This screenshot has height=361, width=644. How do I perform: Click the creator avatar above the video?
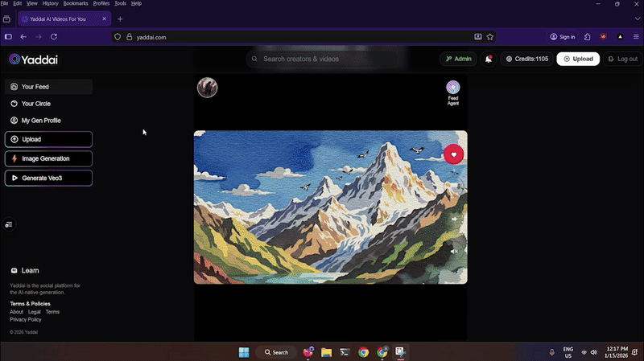click(x=207, y=88)
